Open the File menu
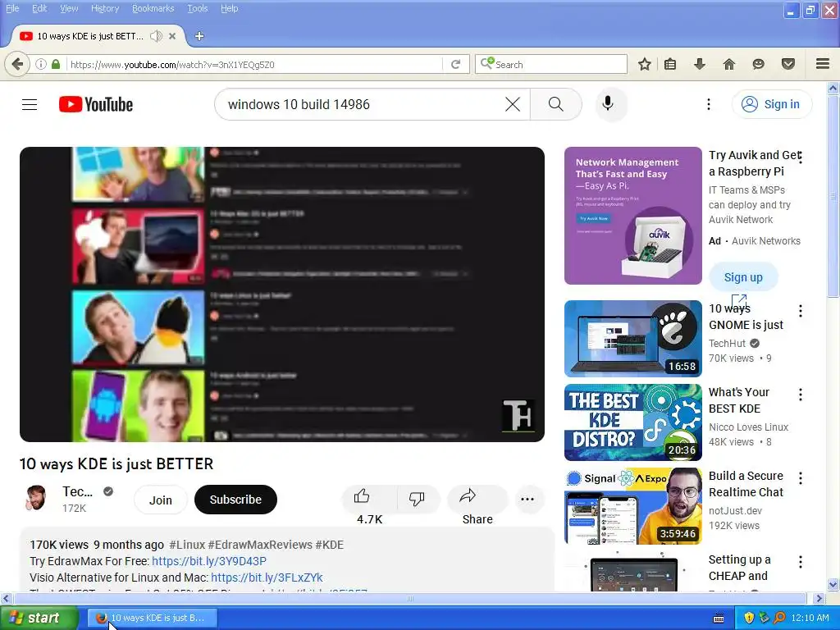The width and height of the screenshot is (840, 630). click(x=12, y=8)
